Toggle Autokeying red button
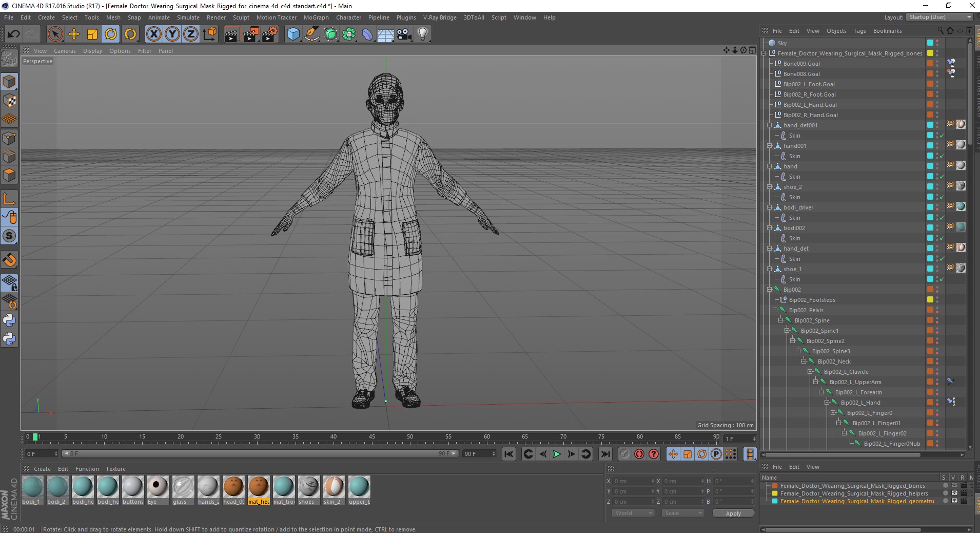Image resolution: width=980 pixels, height=533 pixels. (x=639, y=454)
